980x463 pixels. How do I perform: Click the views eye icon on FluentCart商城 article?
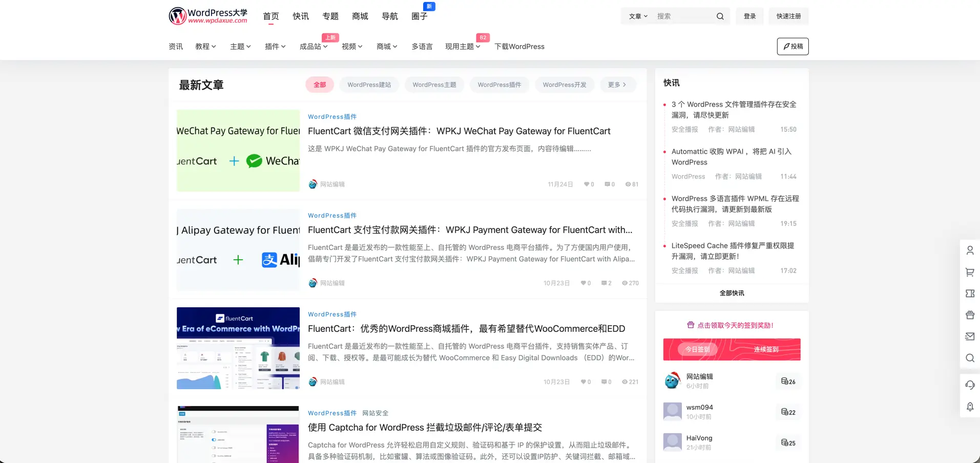coord(624,382)
